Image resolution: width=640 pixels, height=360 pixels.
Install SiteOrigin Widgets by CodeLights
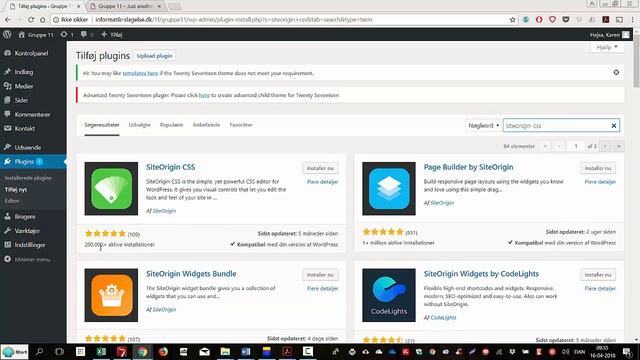tap(598, 275)
